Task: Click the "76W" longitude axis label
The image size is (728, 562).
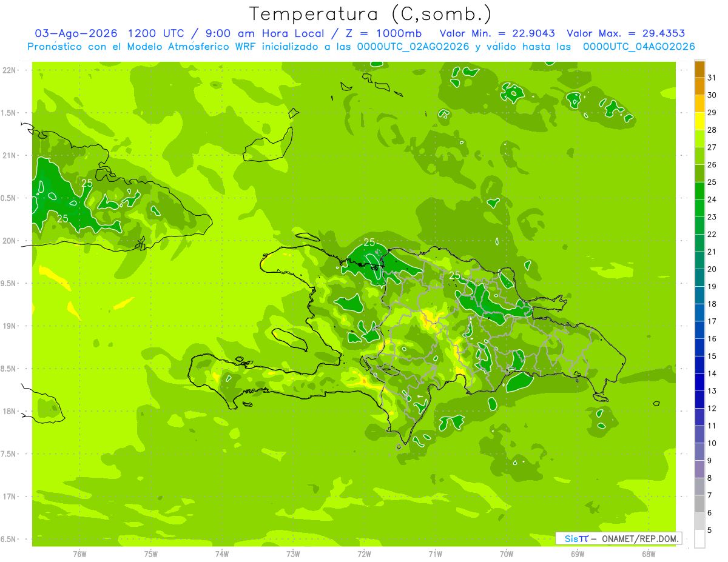Action: click(x=79, y=554)
